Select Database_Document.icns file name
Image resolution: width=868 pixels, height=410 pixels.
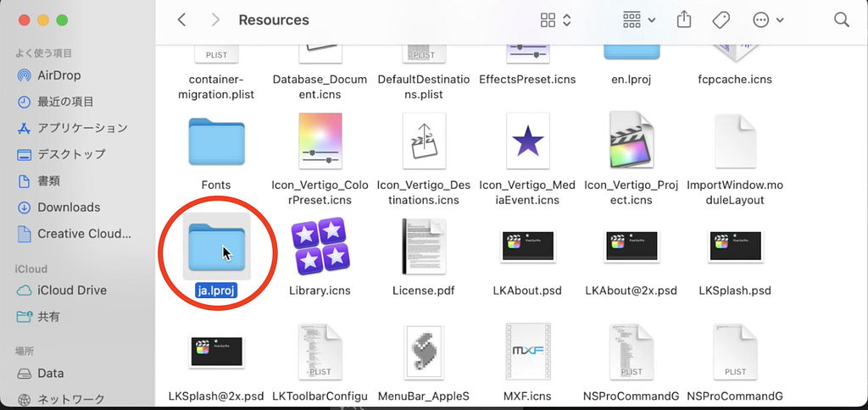320,87
